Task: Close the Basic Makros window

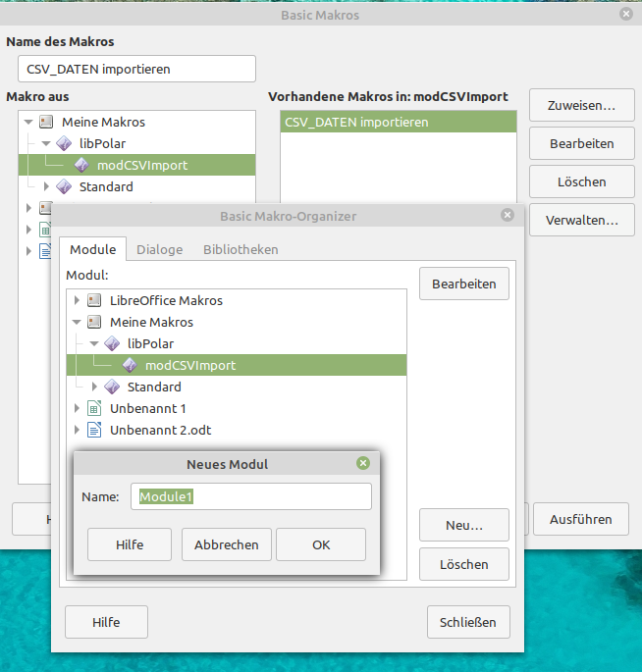Action: (x=626, y=14)
